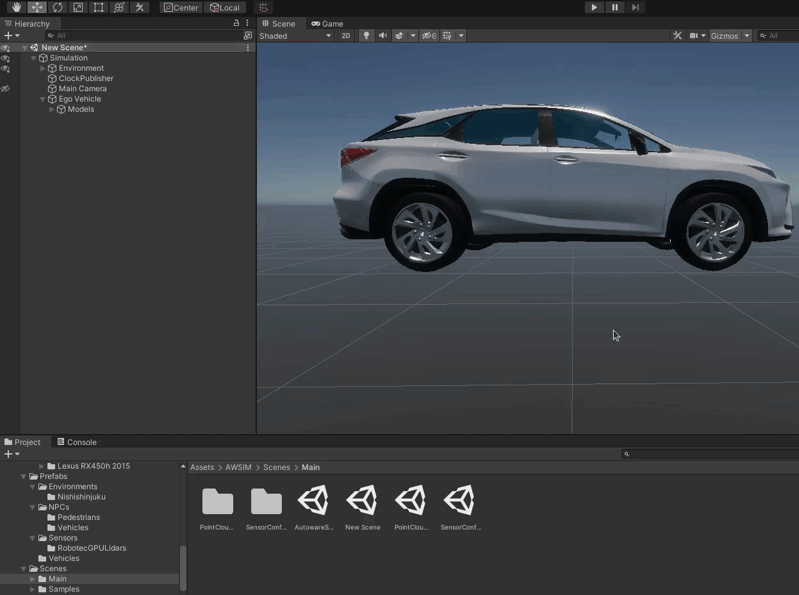
Task: Click the Pause button
Action: pos(614,7)
